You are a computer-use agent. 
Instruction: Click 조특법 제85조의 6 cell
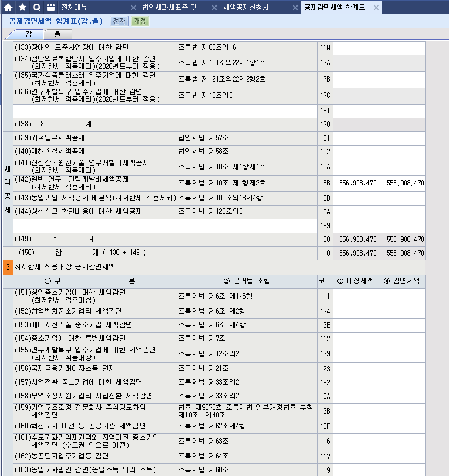(x=247, y=48)
